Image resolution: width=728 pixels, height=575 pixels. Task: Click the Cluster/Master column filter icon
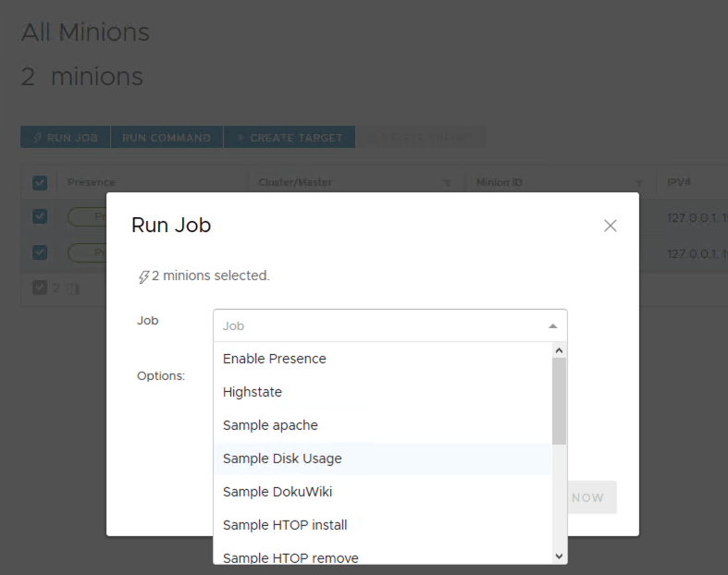(x=446, y=183)
